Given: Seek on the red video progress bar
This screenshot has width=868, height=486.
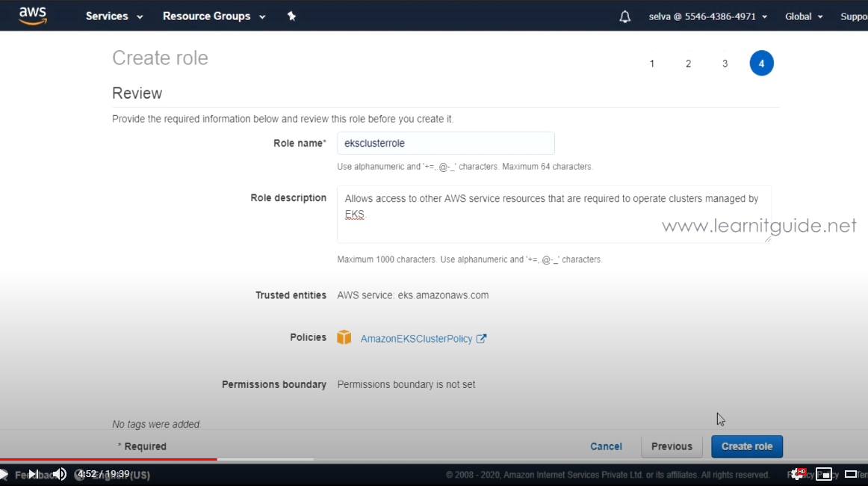Looking at the screenshot, I should pos(108,459).
